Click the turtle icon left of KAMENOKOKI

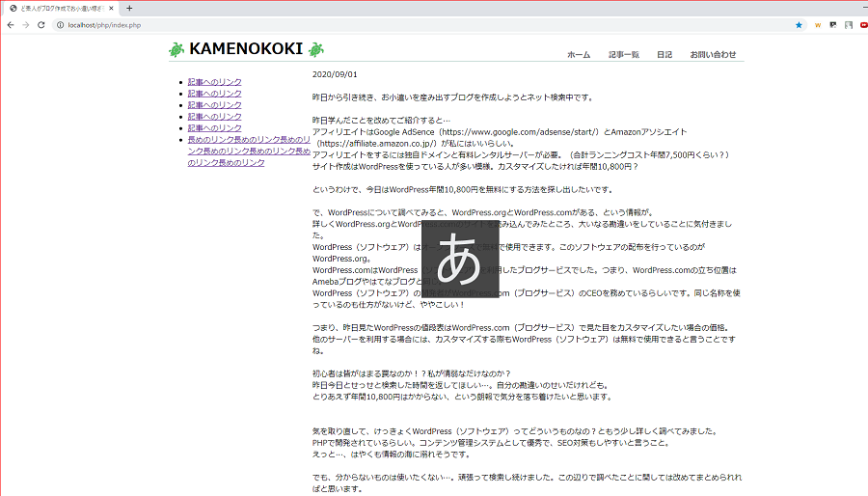point(176,49)
